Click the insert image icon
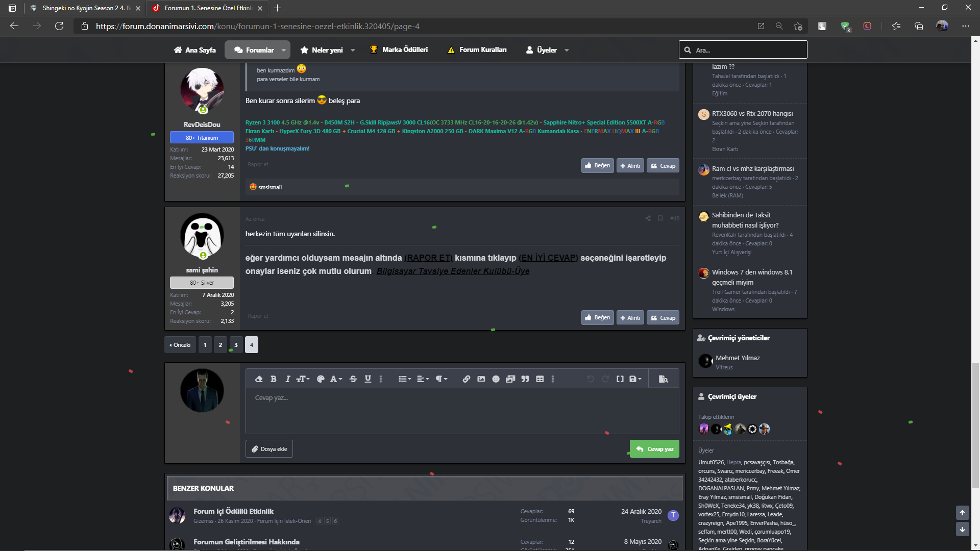The width and height of the screenshot is (980, 551). click(481, 379)
